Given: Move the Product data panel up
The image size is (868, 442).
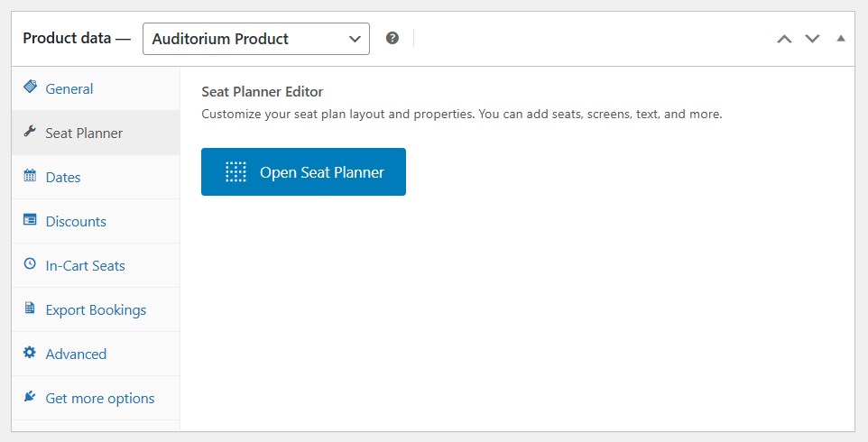Looking at the screenshot, I should [784, 39].
